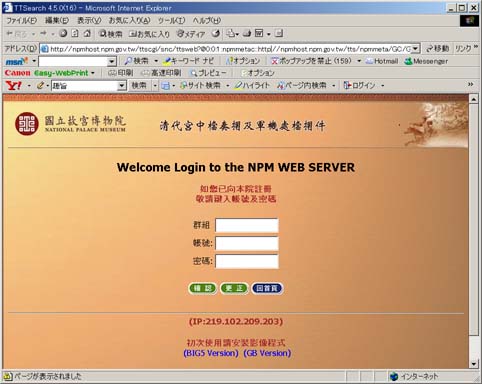The width and height of the screenshot is (482, 384).
Task: Click the Yahoo toolbar 検索 button
Action: (139, 86)
